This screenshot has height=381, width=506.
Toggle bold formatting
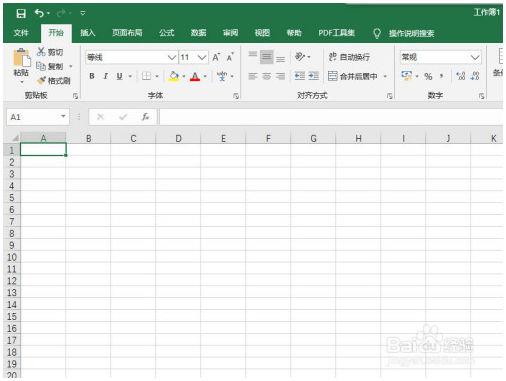click(92, 76)
